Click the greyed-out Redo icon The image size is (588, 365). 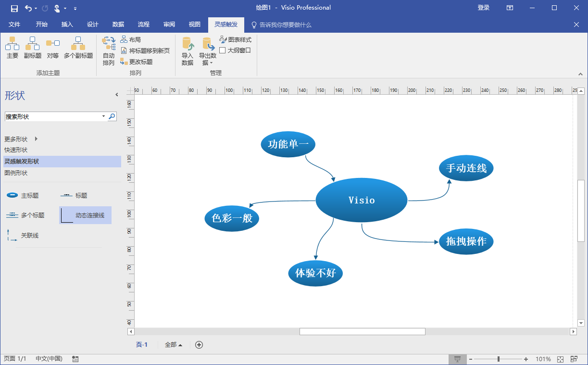tap(45, 8)
